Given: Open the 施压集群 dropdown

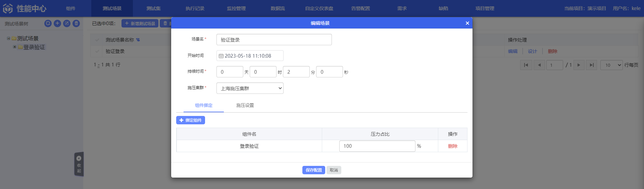Looking at the screenshot, I should tap(250, 88).
